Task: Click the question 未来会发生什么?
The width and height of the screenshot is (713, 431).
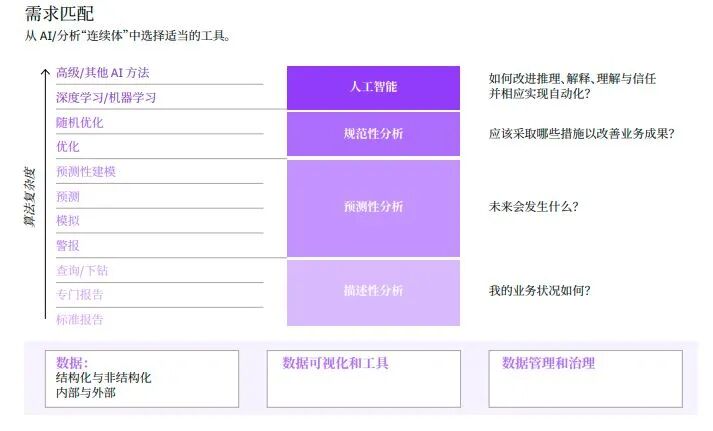Action: click(x=533, y=207)
